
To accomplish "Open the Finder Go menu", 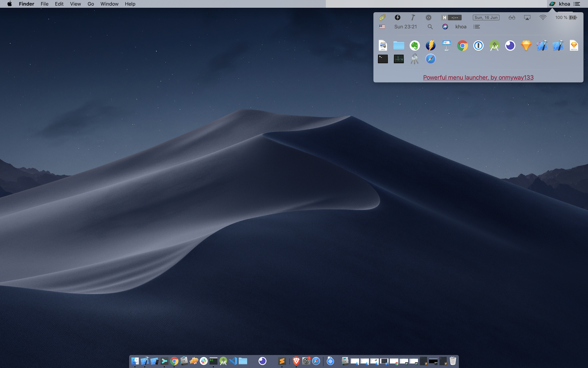I will click(90, 4).
